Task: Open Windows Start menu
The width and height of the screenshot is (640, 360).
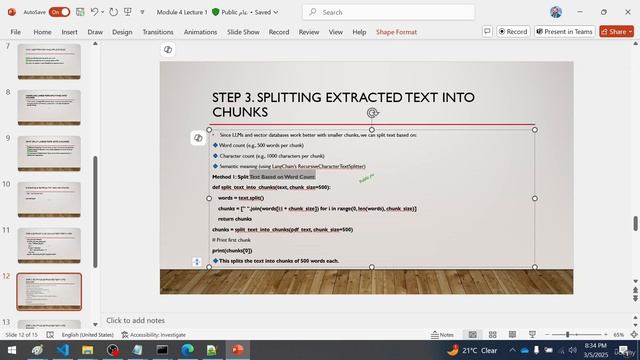Action: coord(12,350)
